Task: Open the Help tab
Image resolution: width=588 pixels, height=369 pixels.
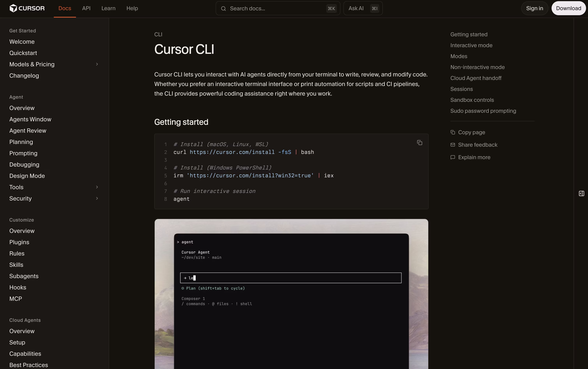Action: pyautogui.click(x=132, y=8)
